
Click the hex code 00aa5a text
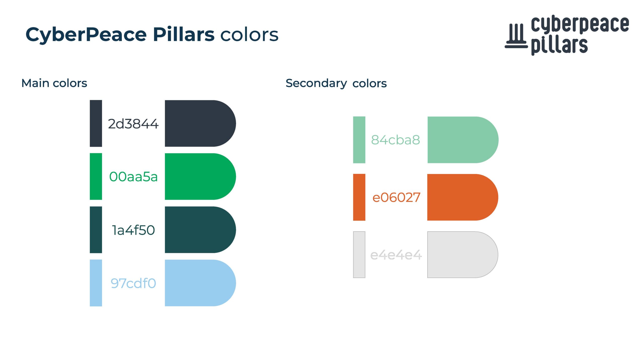coord(134,177)
